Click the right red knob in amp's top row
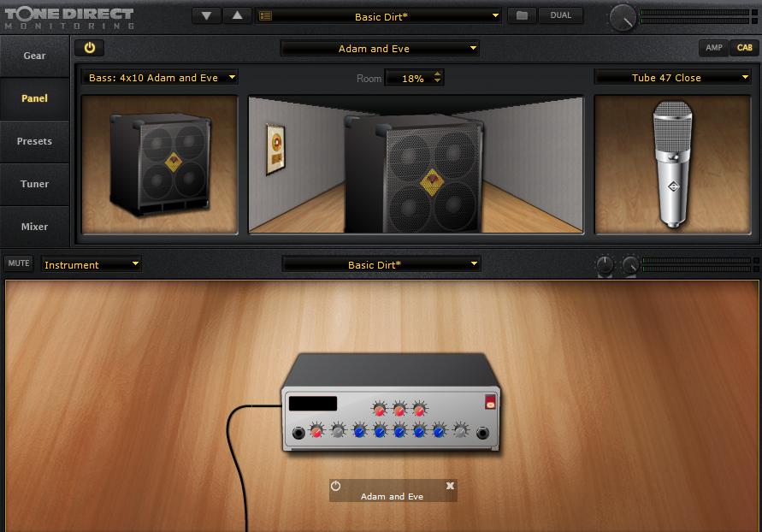This screenshot has height=532, width=762. click(x=419, y=409)
